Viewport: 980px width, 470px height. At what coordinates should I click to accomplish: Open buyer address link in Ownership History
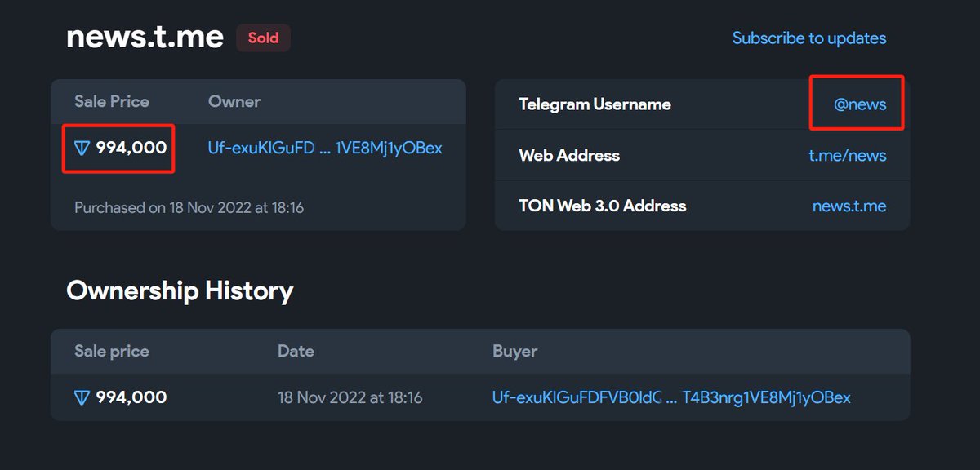pos(671,397)
